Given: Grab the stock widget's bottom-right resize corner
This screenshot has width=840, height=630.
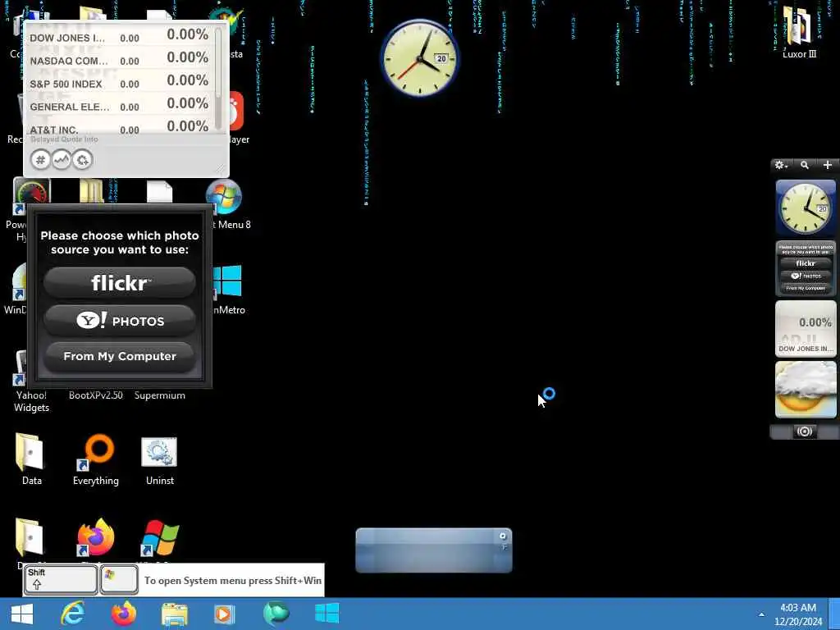Looking at the screenshot, I should [221, 169].
